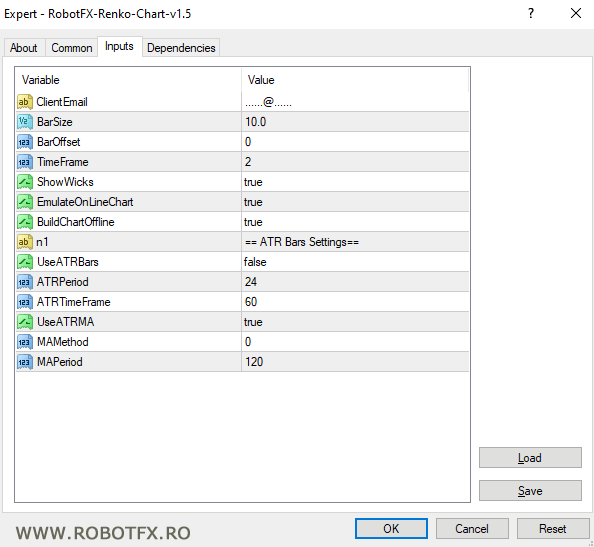Click the Load button
This screenshot has height=547, width=594.
click(530, 458)
